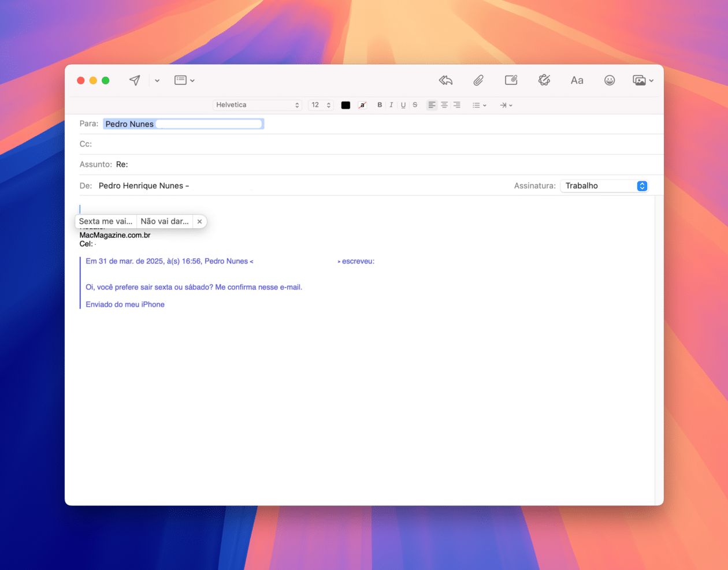Click the quoted 'Oi, você prefere sair' line

coord(194,287)
